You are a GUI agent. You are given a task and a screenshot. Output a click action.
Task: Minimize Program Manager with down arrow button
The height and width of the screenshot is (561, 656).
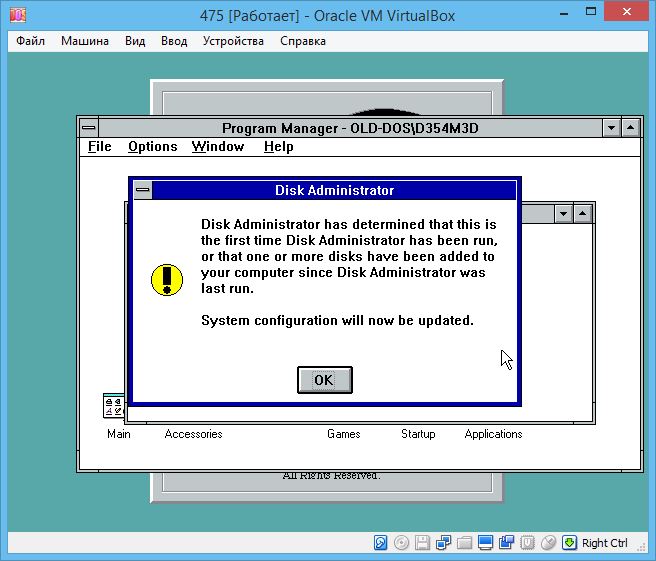pos(611,128)
